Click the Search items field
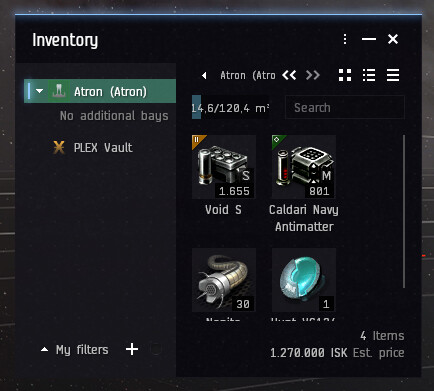 345,107
